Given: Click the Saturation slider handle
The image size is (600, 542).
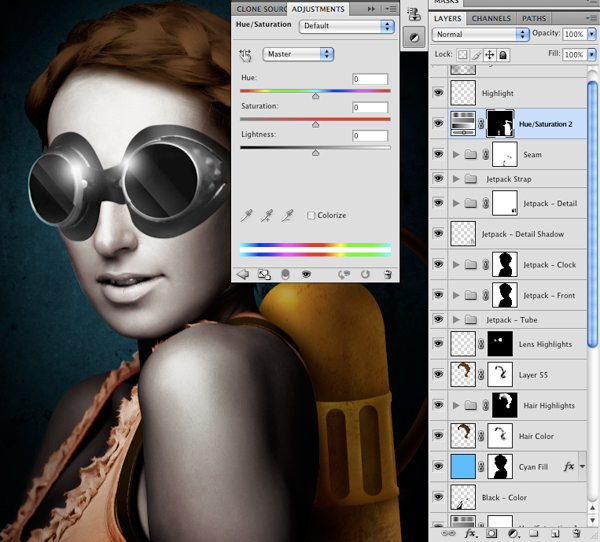Looking at the screenshot, I should [315, 124].
